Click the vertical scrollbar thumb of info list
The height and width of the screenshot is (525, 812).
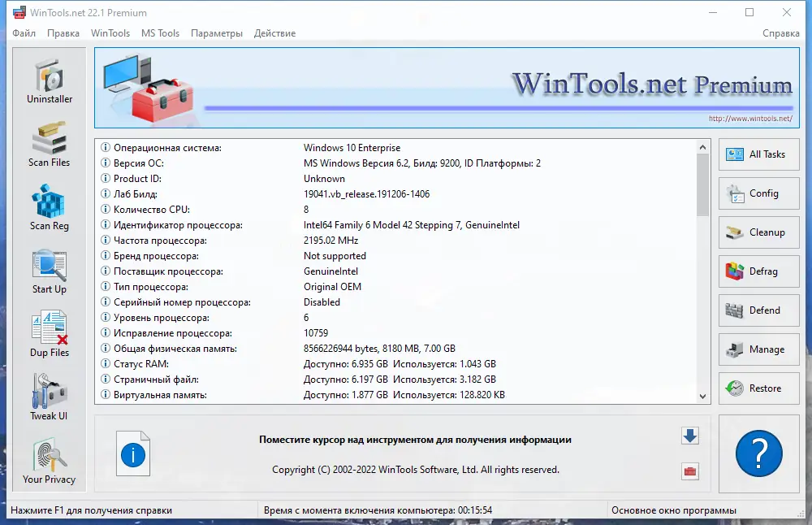pyautogui.click(x=702, y=184)
